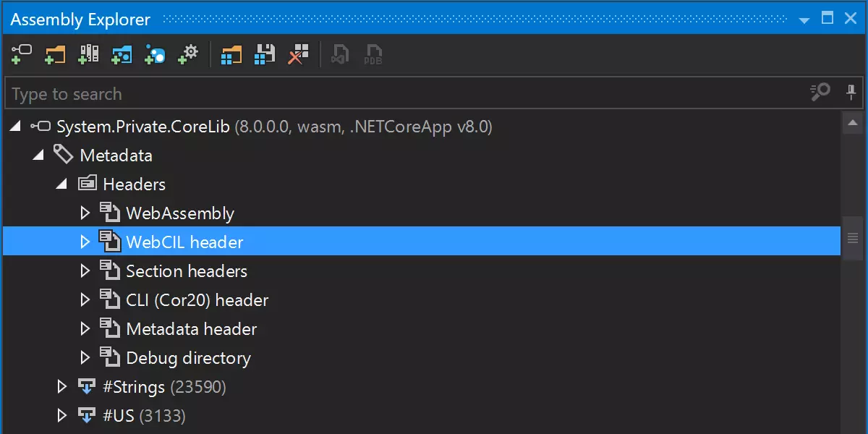Click the search options magnifier icon
This screenshot has width=868, height=434.
pyautogui.click(x=820, y=93)
